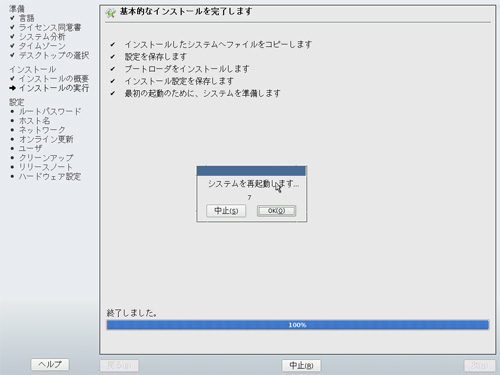Screen dimensions: 500x375
Task: Click the reboot dialog blue title bar
Action: click(x=251, y=171)
